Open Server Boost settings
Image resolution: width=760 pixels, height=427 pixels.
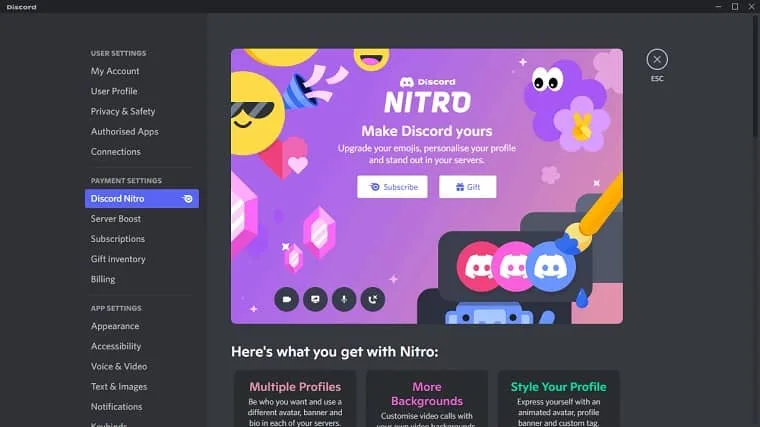click(x=115, y=219)
